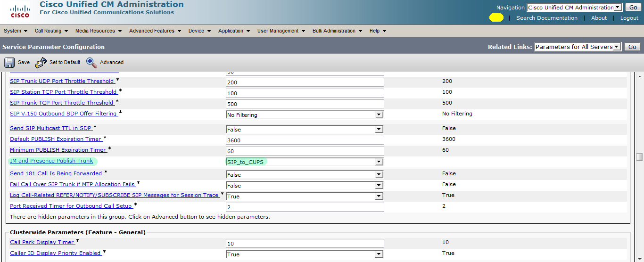Open the Navigation dropdown
The height and width of the screenshot is (262, 644).
pyautogui.click(x=574, y=8)
